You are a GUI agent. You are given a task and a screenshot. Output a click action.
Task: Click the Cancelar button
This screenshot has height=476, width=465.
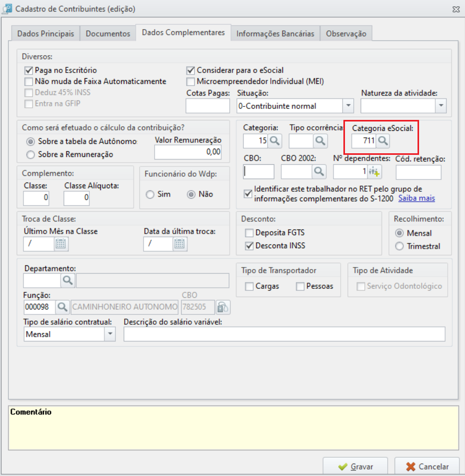(x=427, y=467)
